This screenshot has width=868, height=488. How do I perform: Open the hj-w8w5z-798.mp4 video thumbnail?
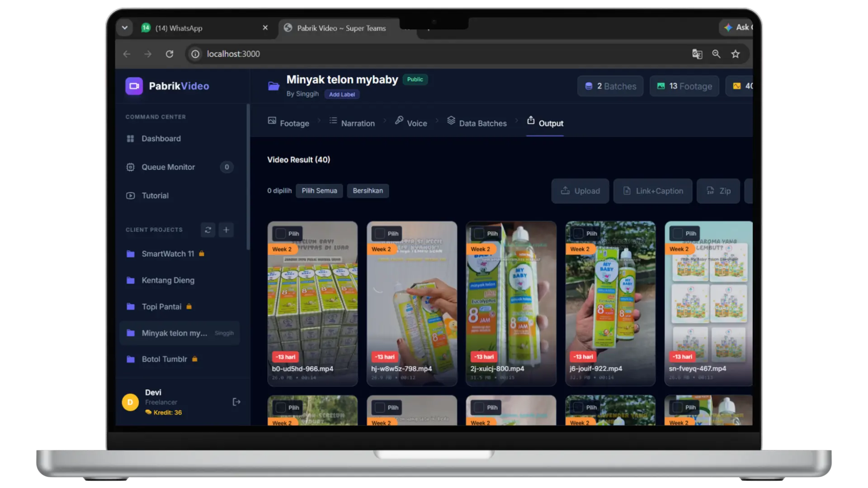pos(412,304)
